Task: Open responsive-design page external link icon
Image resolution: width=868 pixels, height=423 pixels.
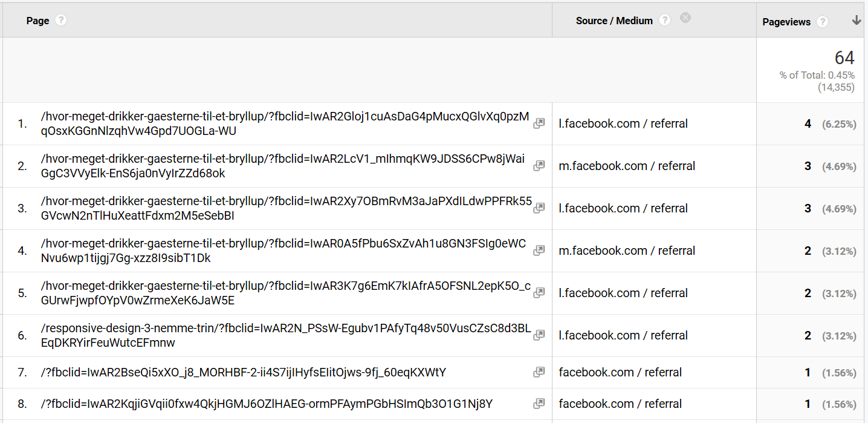Action: pos(539,335)
